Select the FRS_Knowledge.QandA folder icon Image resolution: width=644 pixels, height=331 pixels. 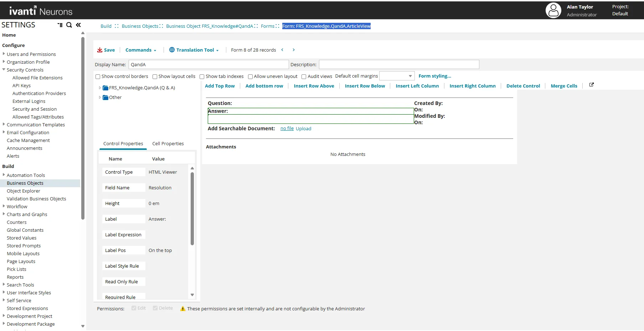[105, 88]
